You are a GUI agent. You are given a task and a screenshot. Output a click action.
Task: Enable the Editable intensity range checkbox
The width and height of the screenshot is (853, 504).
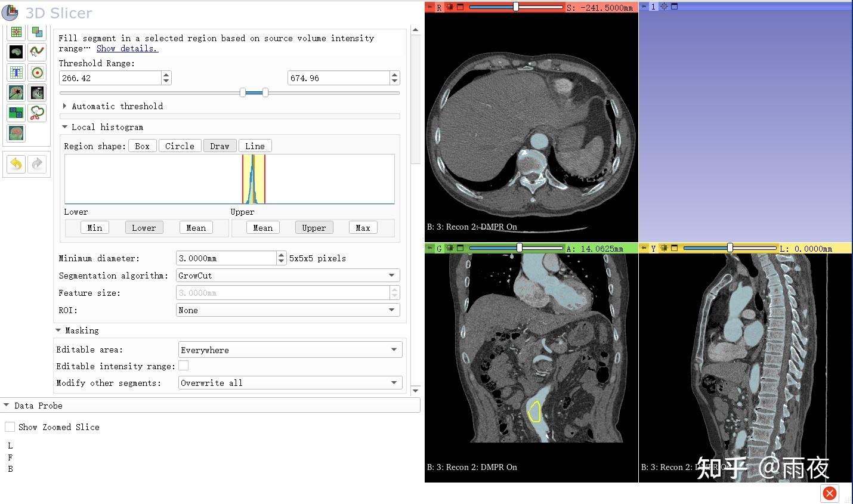184,366
